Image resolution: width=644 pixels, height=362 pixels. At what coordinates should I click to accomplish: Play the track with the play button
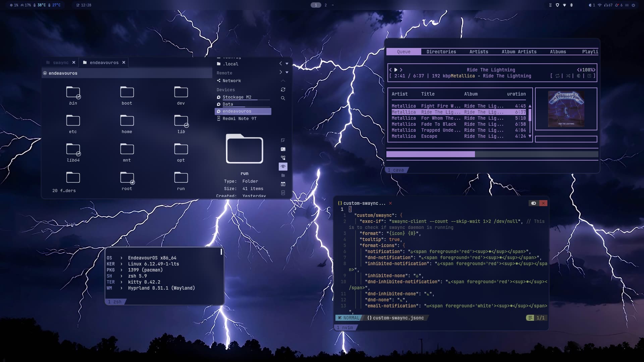[x=396, y=70]
